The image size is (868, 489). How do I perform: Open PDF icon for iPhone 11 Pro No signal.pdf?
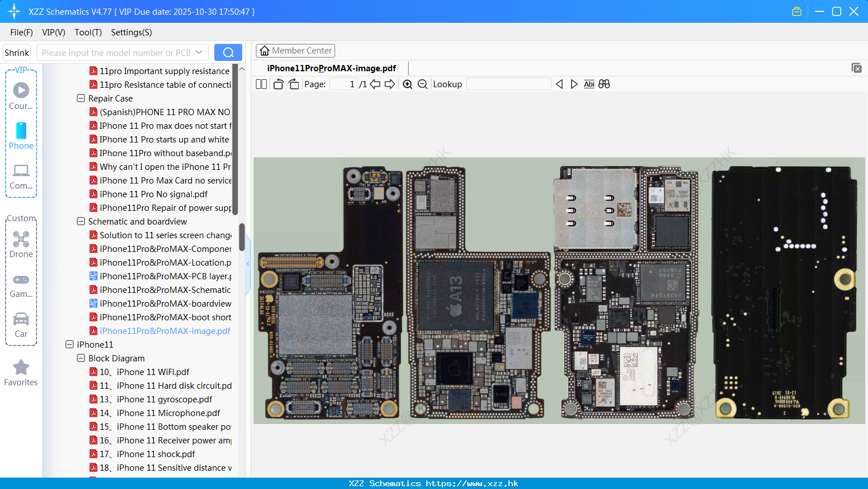click(93, 194)
